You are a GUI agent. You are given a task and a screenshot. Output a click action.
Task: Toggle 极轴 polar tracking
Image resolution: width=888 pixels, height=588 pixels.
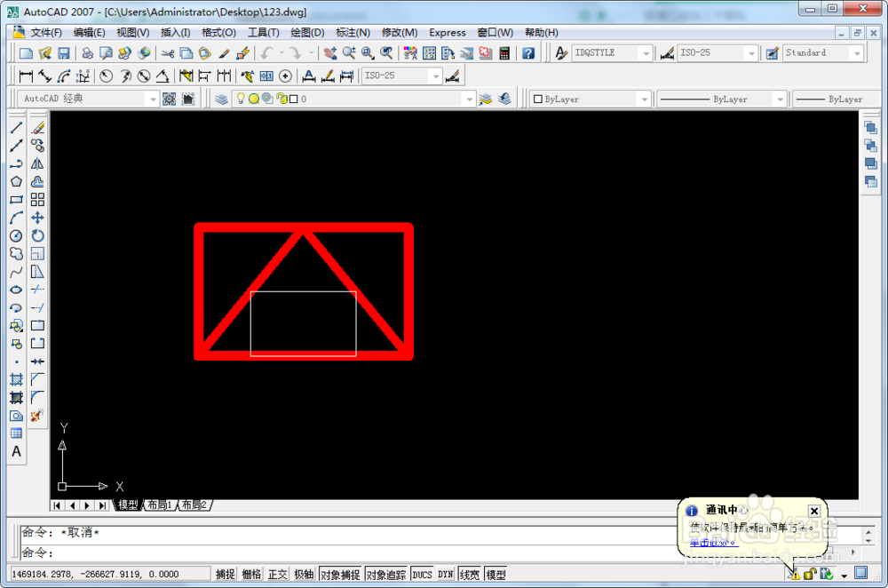pyautogui.click(x=304, y=575)
